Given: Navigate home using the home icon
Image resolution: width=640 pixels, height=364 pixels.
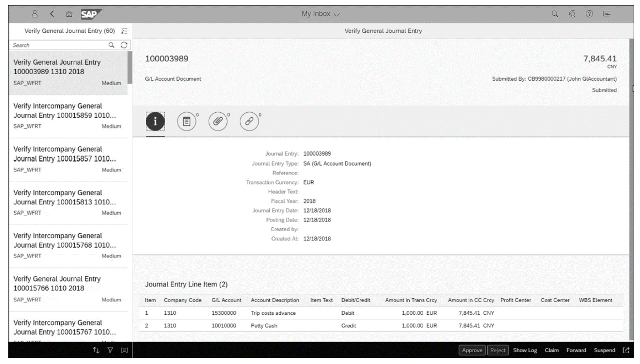Looking at the screenshot, I should [70, 14].
